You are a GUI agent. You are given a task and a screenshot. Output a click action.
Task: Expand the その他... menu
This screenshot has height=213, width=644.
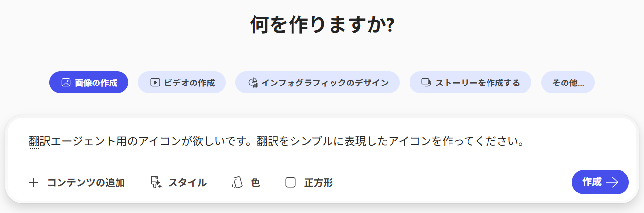click(567, 83)
